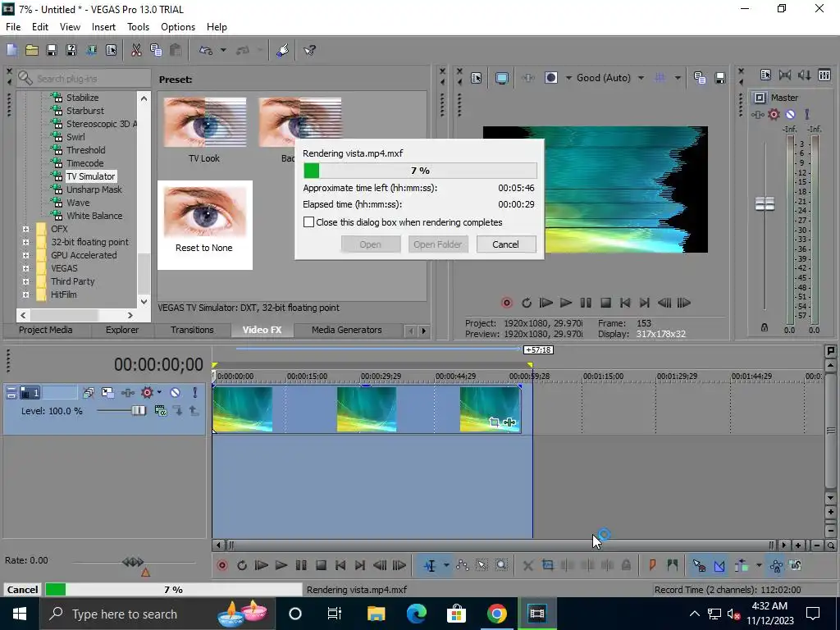Select the Wave effect in the list
Viewport: 840px width, 630px height.
click(x=78, y=203)
